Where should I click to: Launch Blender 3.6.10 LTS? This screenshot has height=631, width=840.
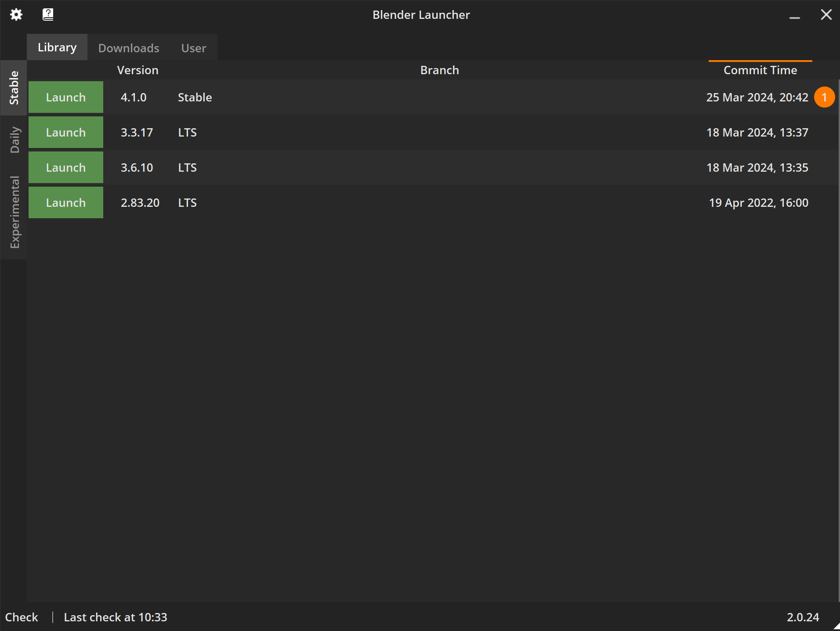[x=66, y=167]
